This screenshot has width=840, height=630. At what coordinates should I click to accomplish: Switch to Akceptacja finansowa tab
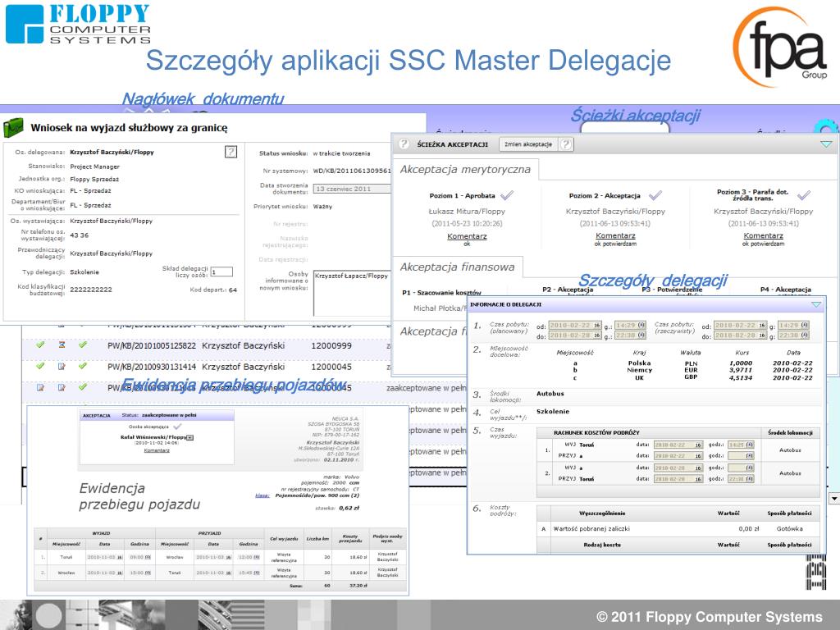click(457, 267)
